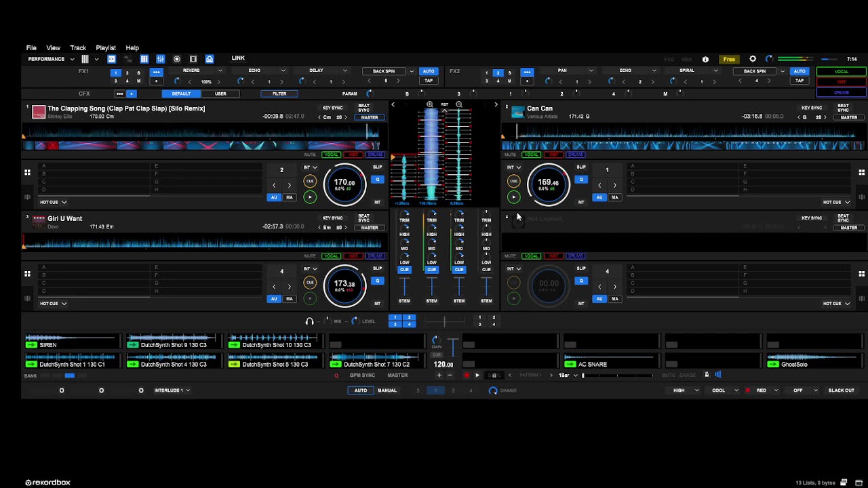Hit CUE on the Can Can deck

pos(513,181)
